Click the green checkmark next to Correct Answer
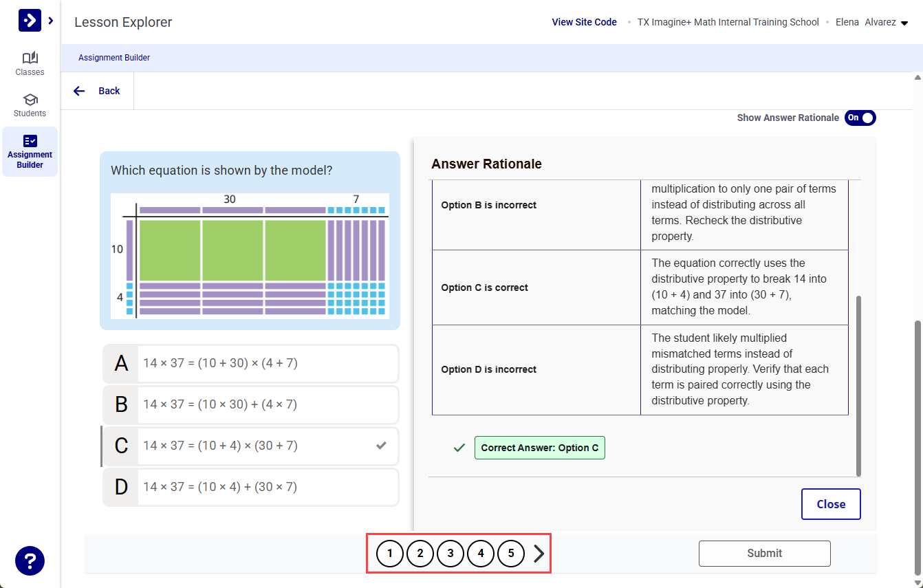Image resolution: width=923 pixels, height=588 pixels. click(x=459, y=448)
